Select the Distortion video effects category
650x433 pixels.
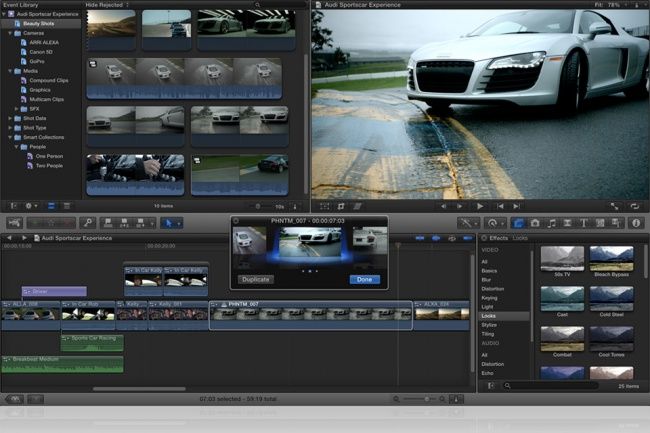[493, 289]
